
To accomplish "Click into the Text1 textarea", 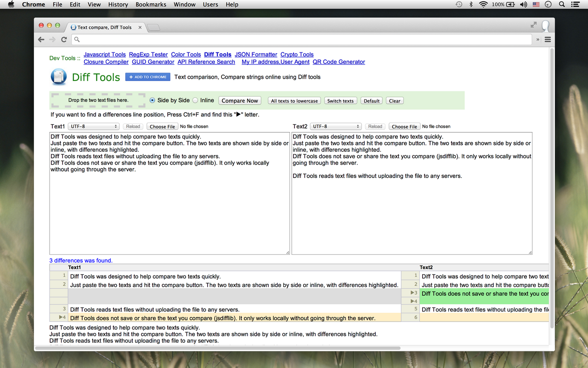I will click(x=170, y=193).
